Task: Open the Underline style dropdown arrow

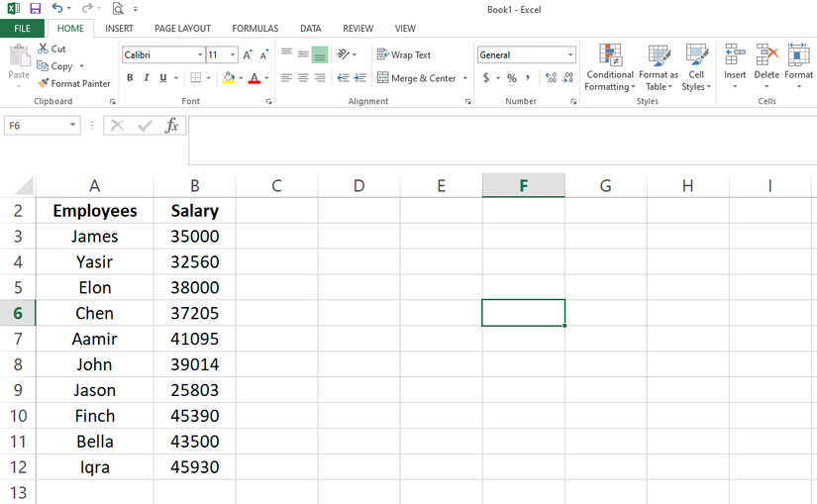Action: click(x=176, y=78)
